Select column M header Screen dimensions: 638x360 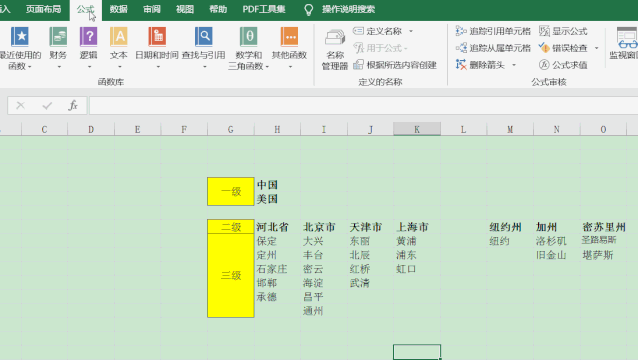(510, 129)
